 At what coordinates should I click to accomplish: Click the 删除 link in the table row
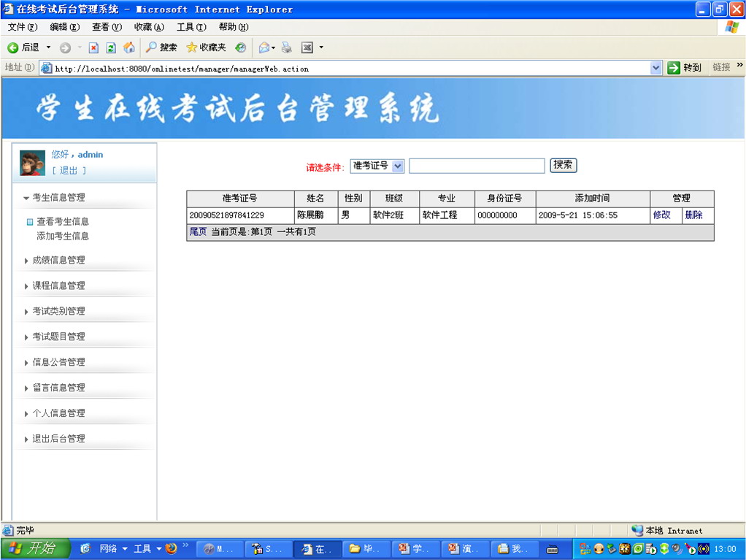(693, 215)
